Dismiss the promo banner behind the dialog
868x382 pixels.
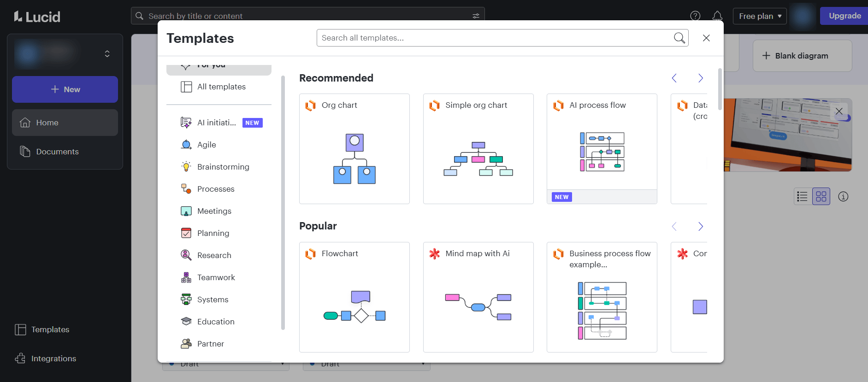coord(839,111)
